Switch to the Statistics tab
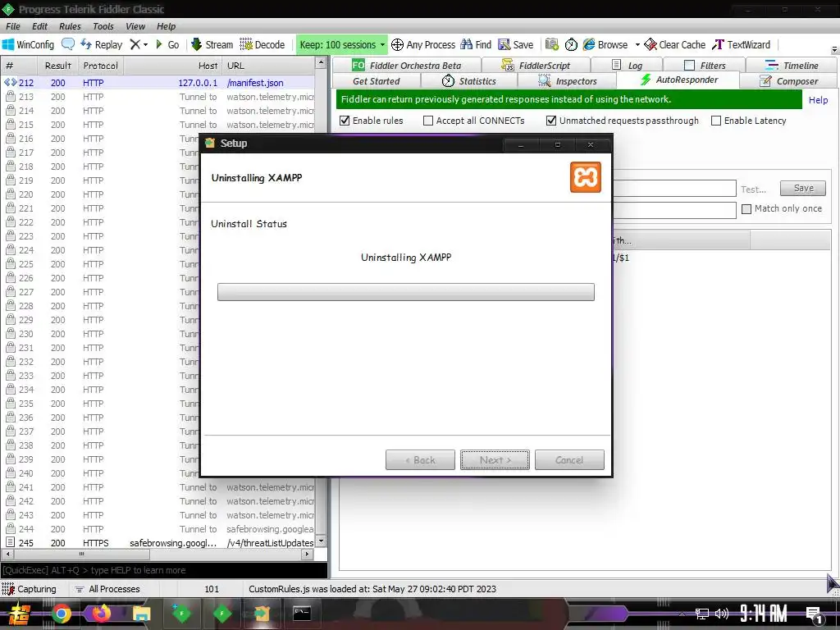The height and width of the screenshot is (630, 840). click(468, 81)
